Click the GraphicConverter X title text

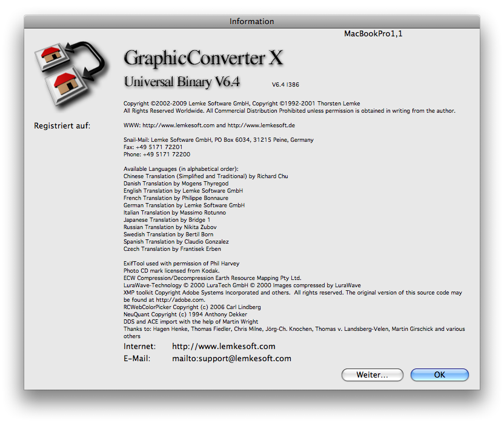click(x=204, y=58)
